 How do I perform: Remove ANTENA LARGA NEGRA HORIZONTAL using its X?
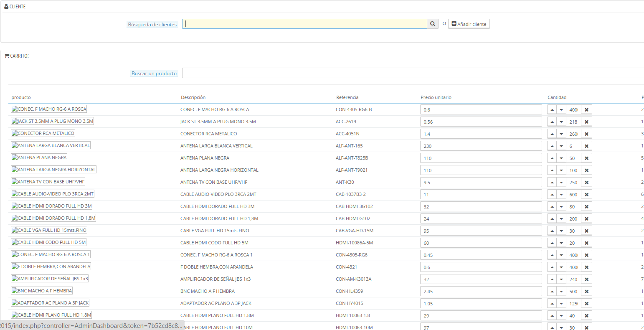(x=586, y=170)
